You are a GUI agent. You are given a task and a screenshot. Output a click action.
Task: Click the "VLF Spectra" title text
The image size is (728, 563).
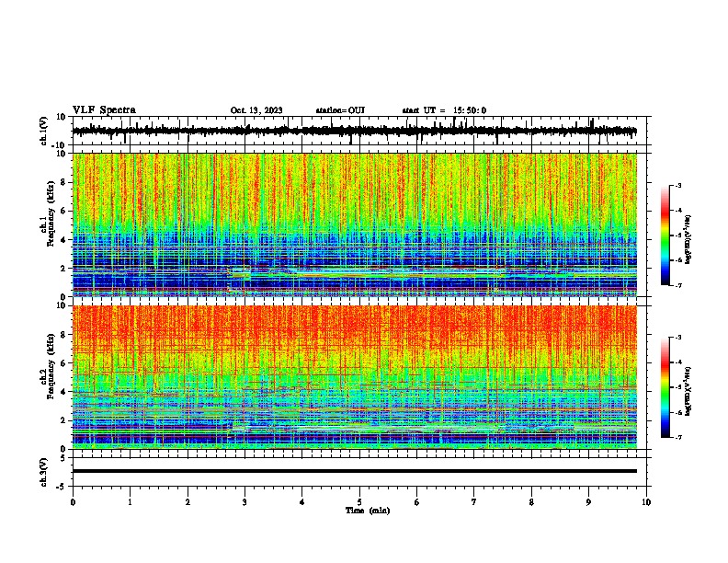104,110
